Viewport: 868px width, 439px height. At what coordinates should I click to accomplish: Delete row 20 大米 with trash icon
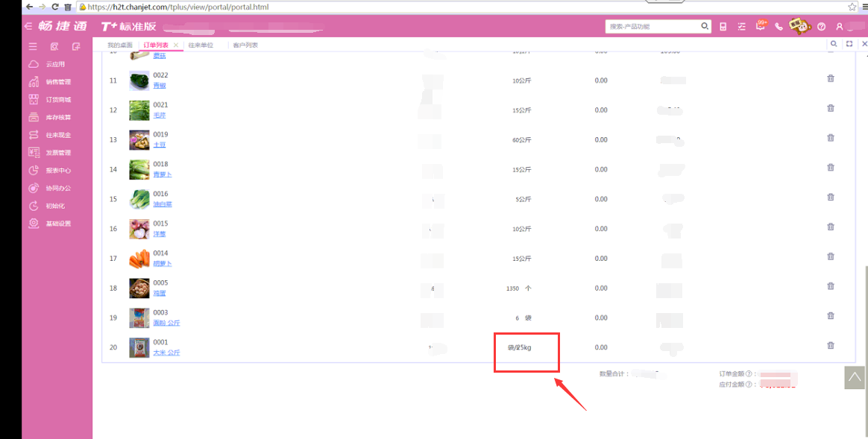831,345
